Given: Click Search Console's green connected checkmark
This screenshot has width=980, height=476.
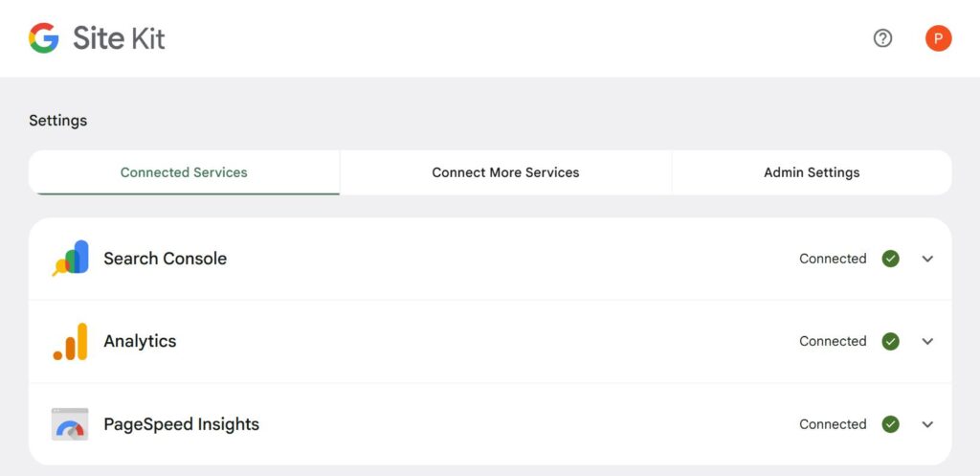Looking at the screenshot, I should tap(891, 259).
